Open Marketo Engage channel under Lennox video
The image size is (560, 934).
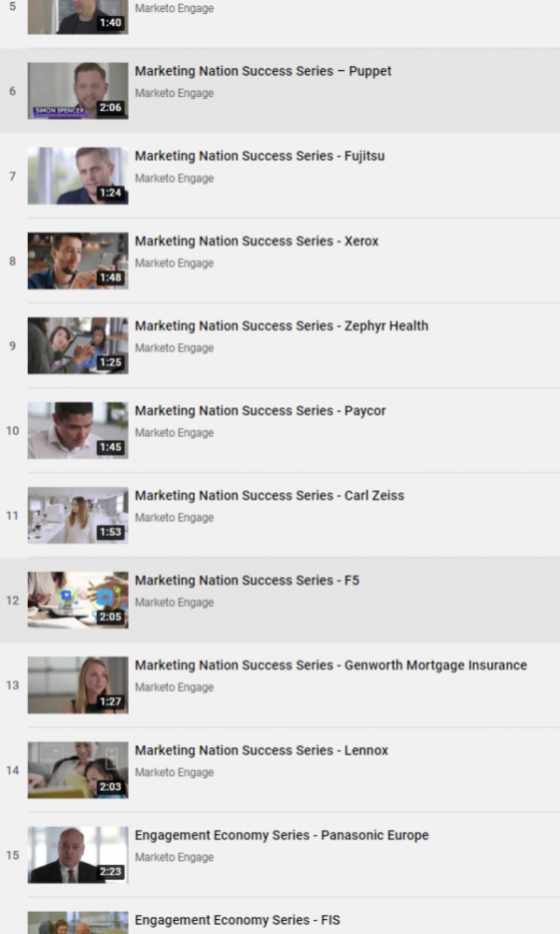pyautogui.click(x=175, y=772)
